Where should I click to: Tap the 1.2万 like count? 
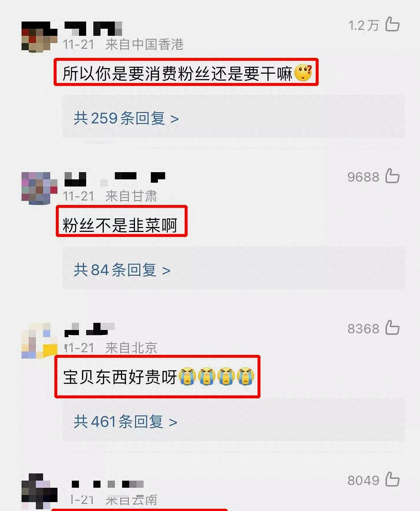click(x=364, y=25)
